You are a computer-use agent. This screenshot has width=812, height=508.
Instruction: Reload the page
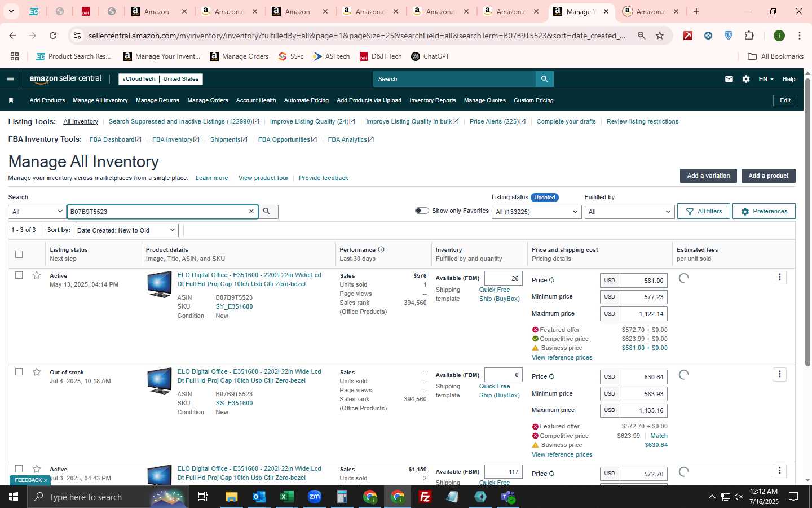coord(53,36)
